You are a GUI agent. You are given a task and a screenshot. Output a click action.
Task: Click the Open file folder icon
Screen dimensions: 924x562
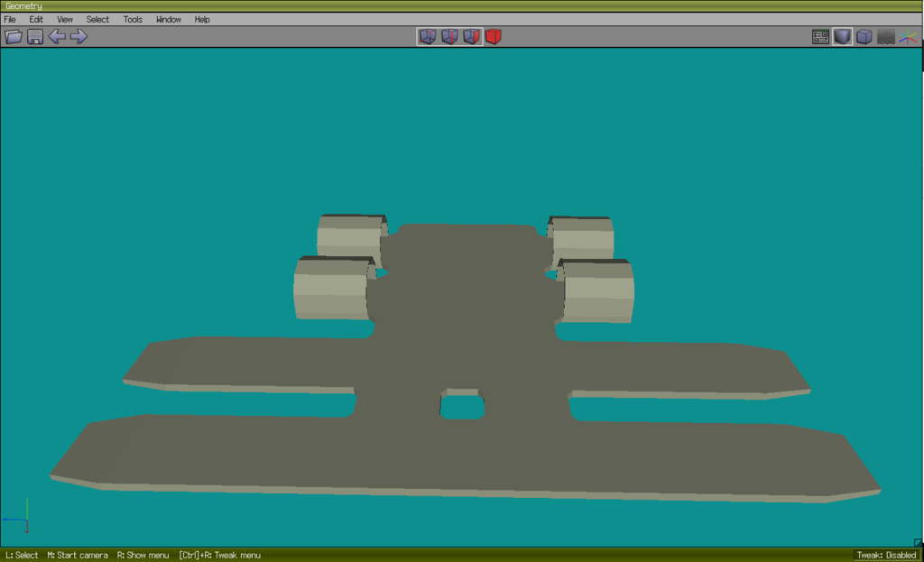click(x=14, y=37)
